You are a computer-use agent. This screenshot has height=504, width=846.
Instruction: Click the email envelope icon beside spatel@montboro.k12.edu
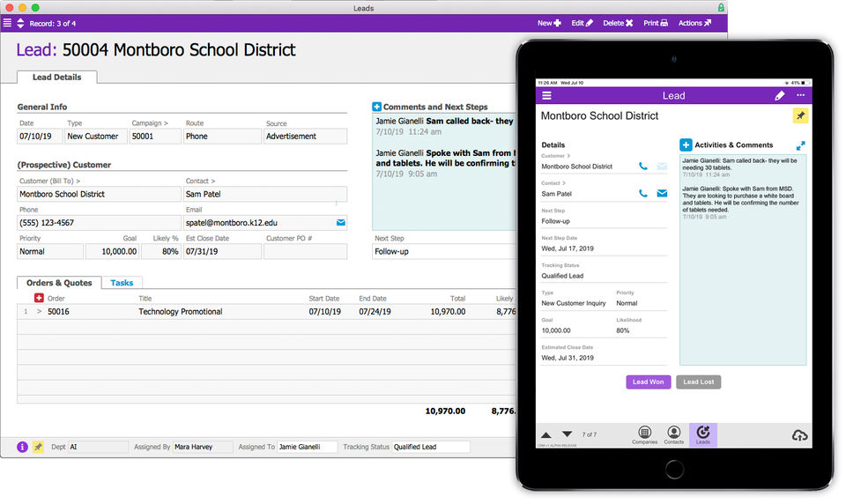(x=341, y=222)
